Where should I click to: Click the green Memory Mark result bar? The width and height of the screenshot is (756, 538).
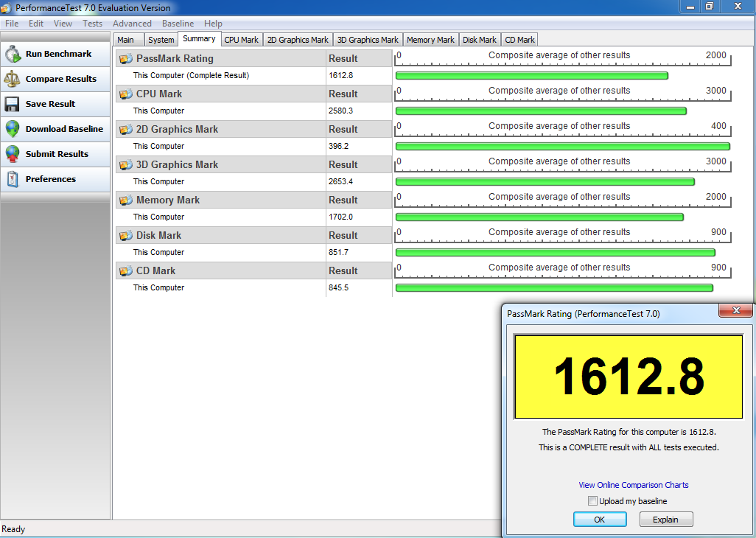(x=539, y=217)
